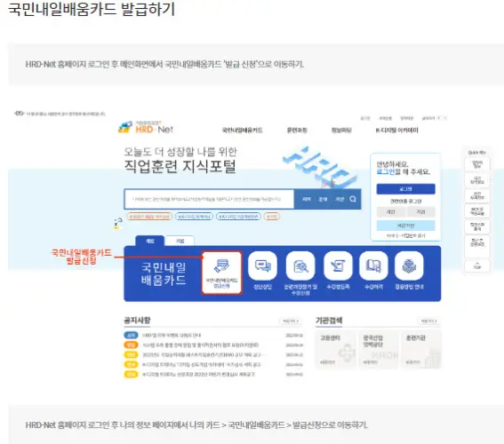Click the second Quick menu tile

[477, 180]
